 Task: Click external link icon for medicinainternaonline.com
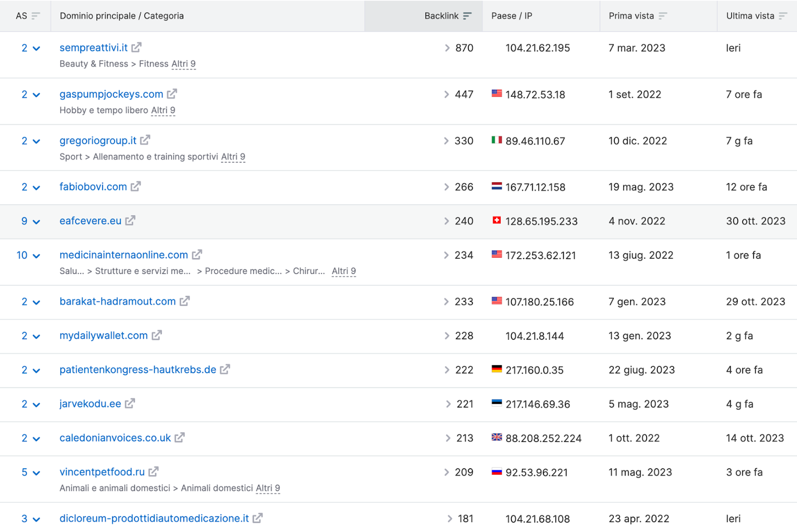click(197, 255)
